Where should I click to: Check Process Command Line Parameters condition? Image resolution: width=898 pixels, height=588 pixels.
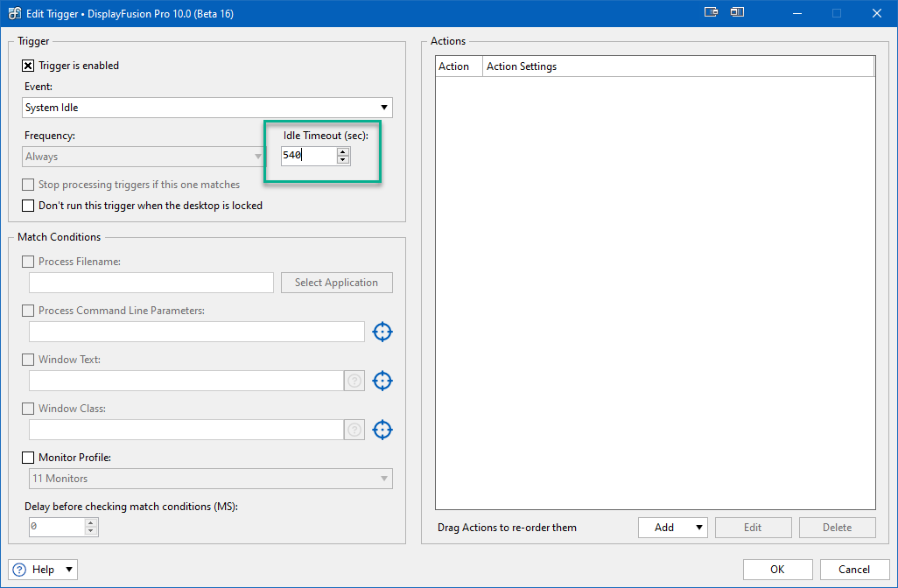(27, 311)
